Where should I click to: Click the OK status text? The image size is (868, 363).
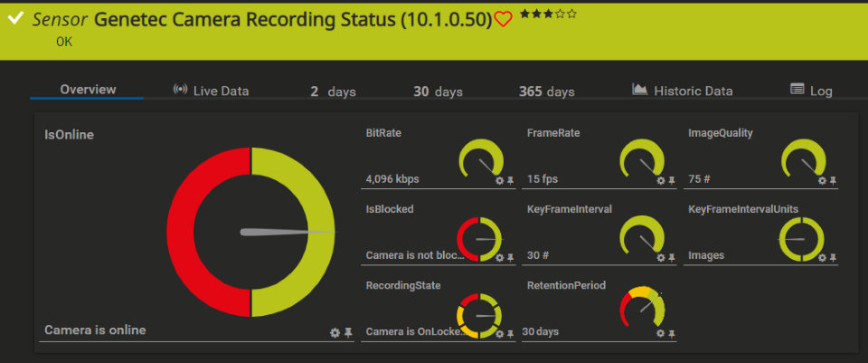[64, 43]
